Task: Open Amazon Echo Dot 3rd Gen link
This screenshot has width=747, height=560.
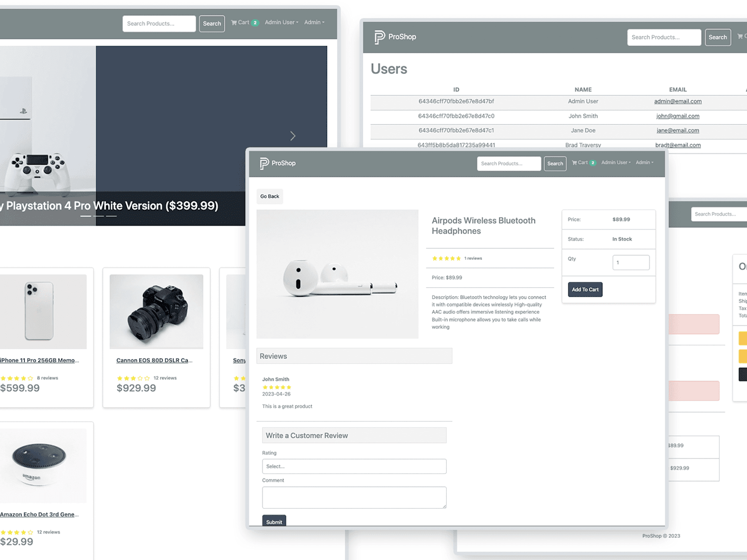Action: pos(39,515)
